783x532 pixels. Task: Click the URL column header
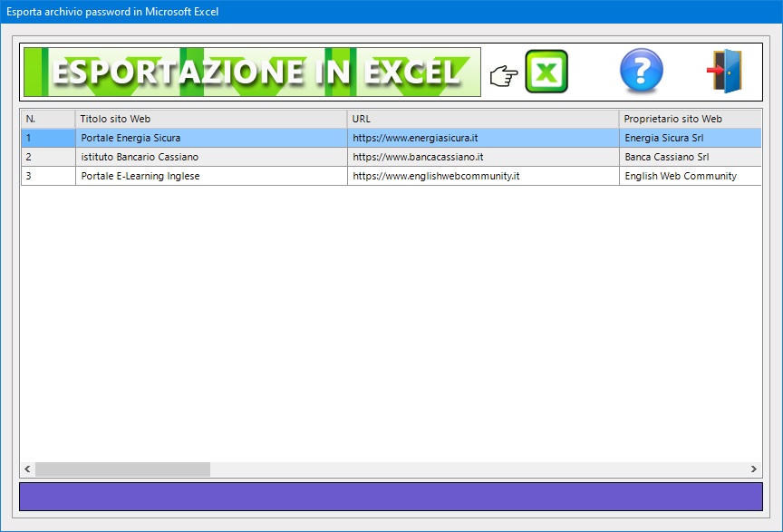[483, 119]
